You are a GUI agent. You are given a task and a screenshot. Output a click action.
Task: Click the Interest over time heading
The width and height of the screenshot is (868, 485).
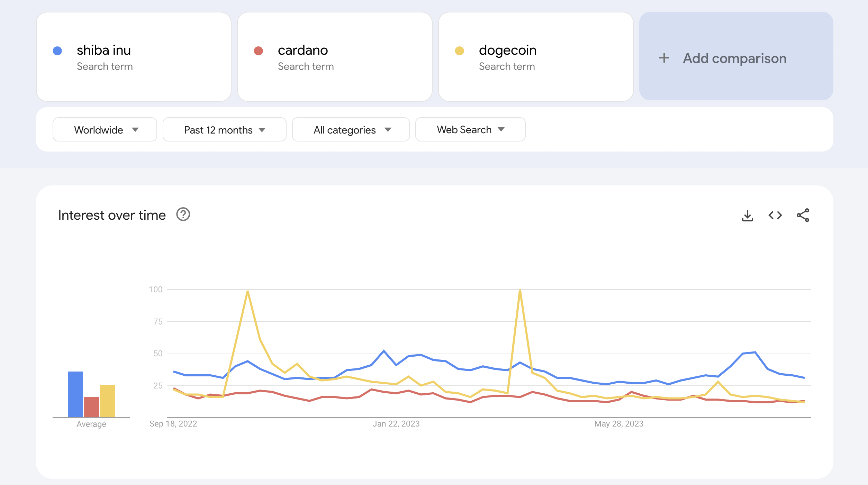click(x=112, y=215)
